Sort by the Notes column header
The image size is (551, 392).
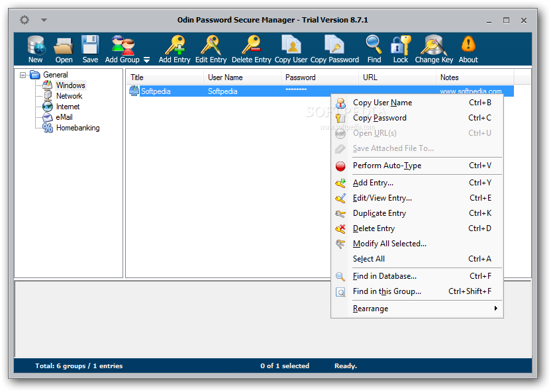pyautogui.click(x=475, y=77)
